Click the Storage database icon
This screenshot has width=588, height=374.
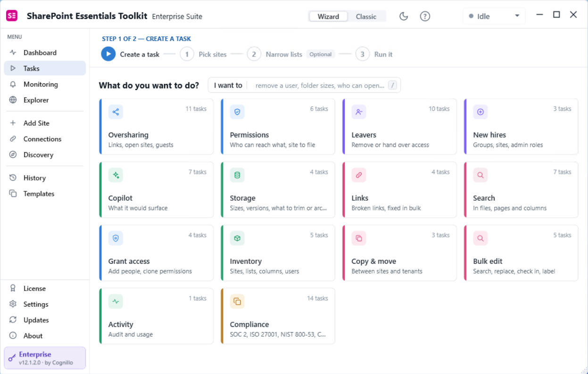(x=237, y=175)
